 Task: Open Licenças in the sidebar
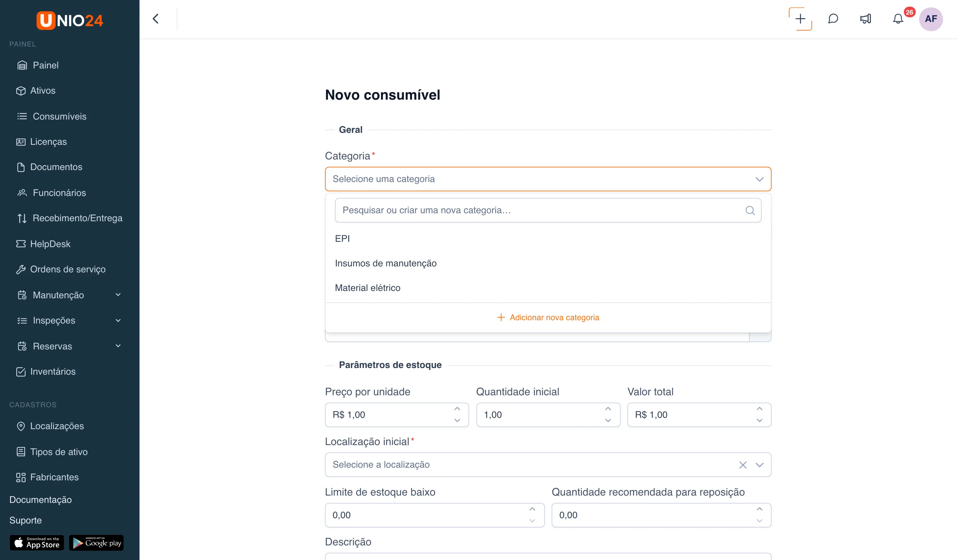tap(42, 142)
